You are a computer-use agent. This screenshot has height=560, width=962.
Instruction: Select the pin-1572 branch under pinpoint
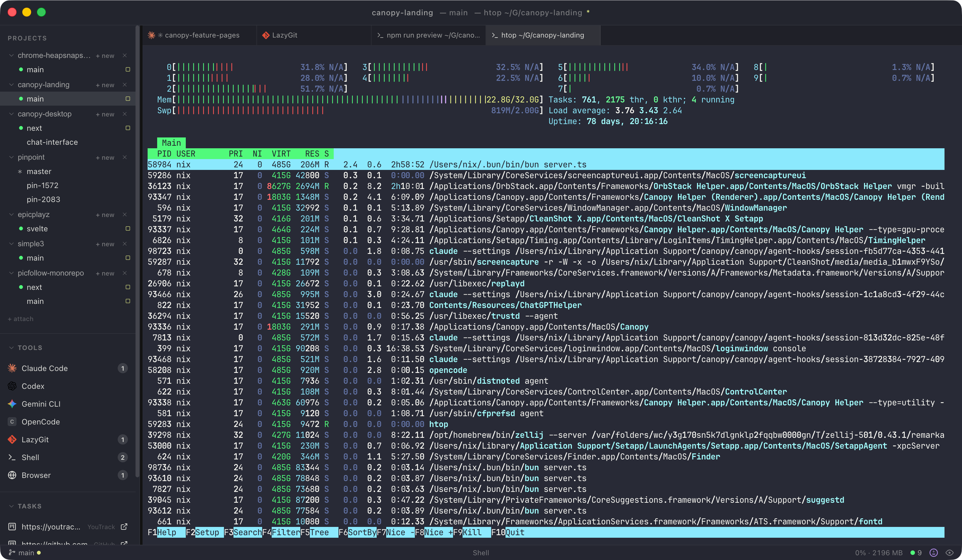pyautogui.click(x=42, y=185)
